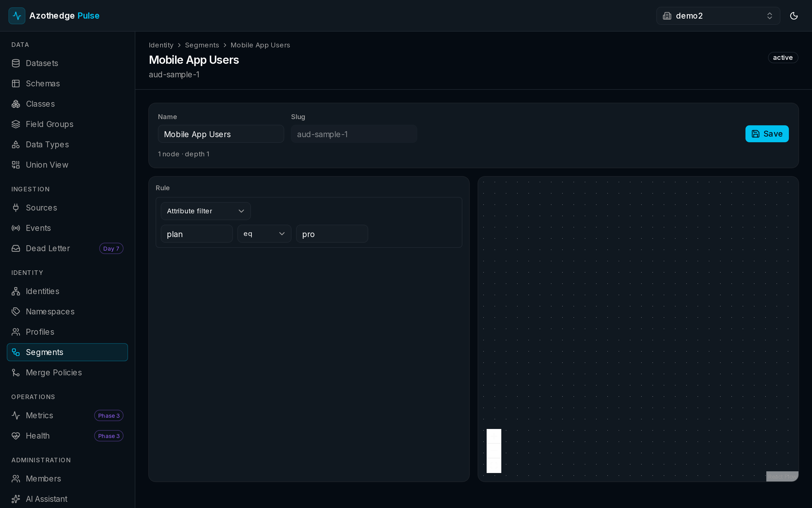Edit the plan attribute field

(197, 234)
